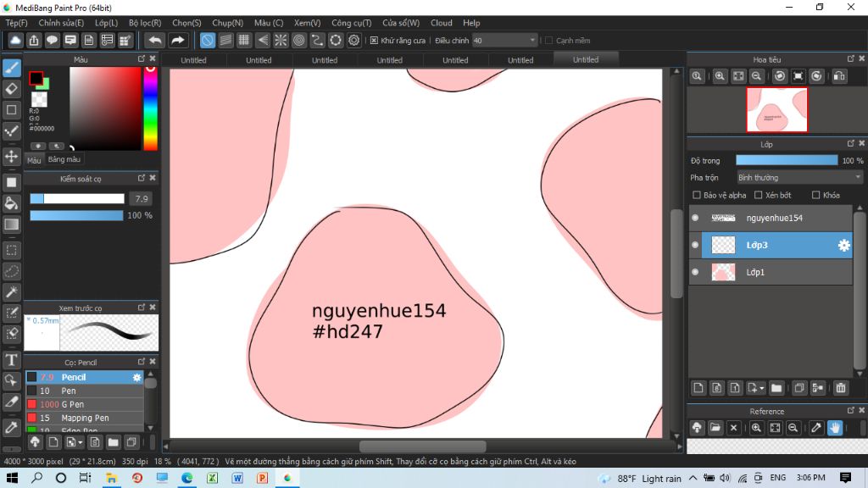Open the Pha trộn blending dropdown
Viewport: 868px width, 488px height.
point(799,178)
